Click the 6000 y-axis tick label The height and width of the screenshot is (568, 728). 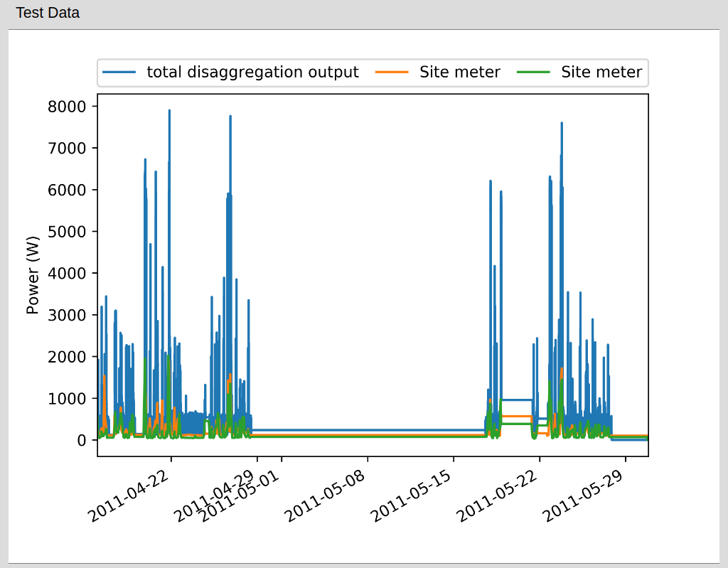[67, 190]
